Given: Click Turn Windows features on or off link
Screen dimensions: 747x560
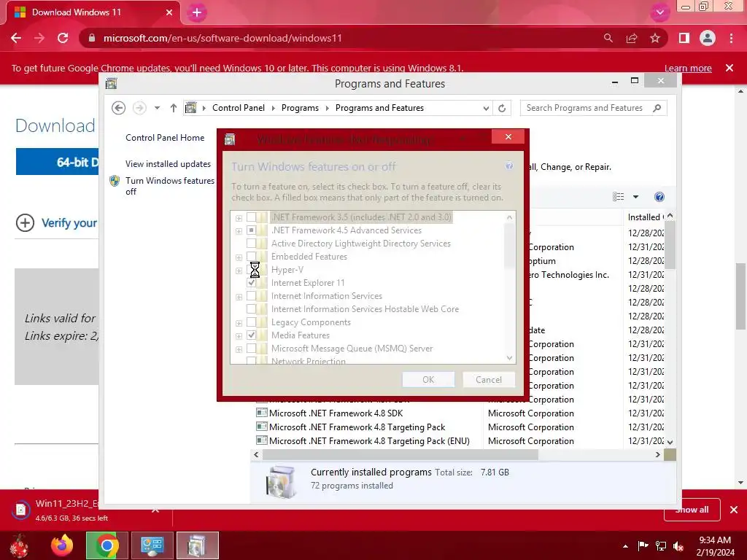Looking at the screenshot, I should pos(169,186).
